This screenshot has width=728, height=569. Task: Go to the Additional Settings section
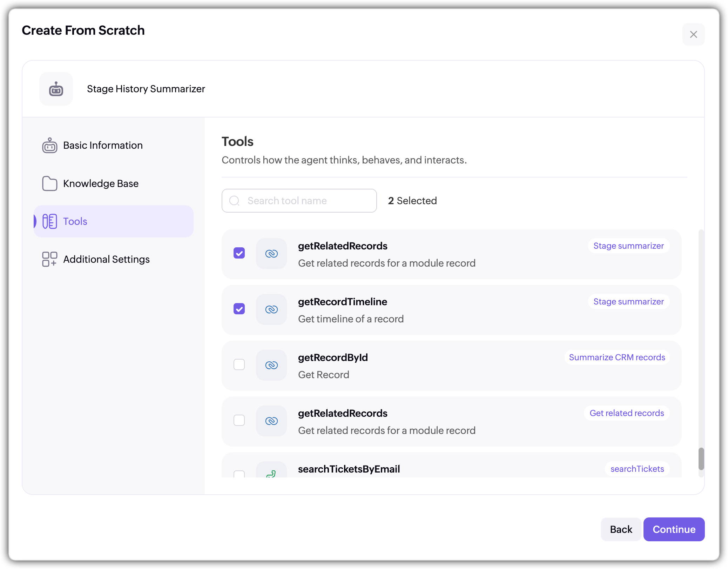[106, 259]
